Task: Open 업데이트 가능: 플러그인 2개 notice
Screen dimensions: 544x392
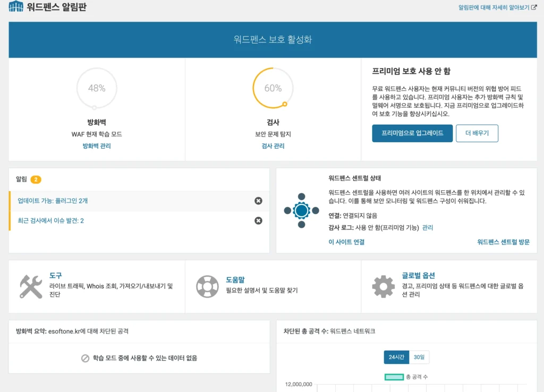Action: [53, 201]
